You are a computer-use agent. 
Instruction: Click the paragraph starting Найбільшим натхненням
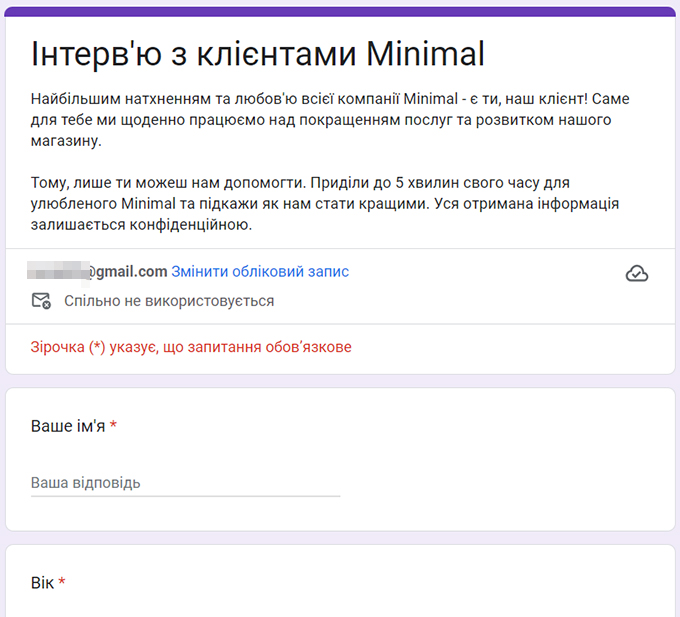click(x=330, y=120)
